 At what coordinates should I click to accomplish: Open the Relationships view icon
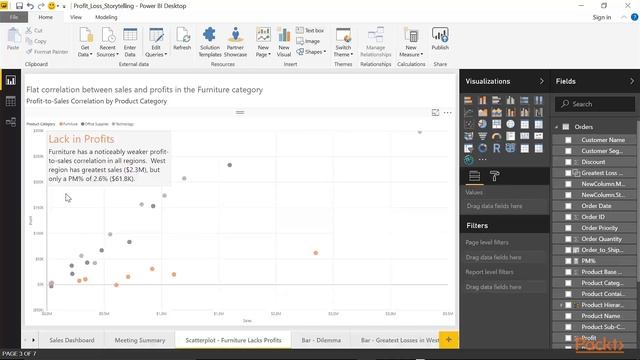point(11,122)
